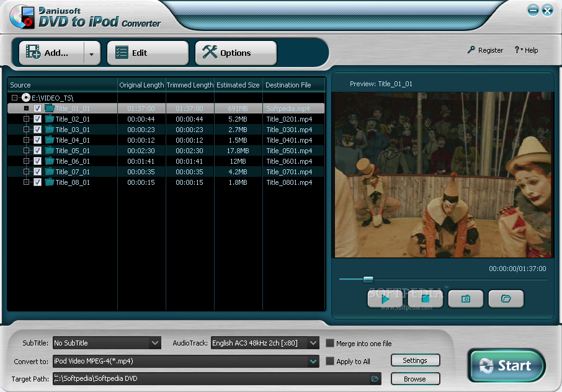
Task: Click the Edit button
Action: coord(148,53)
